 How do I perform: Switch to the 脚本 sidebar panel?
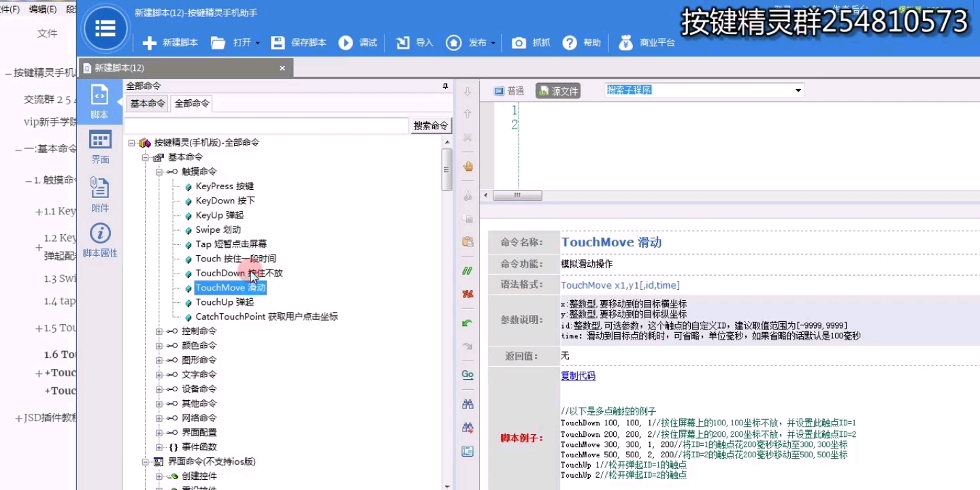coord(99,102)
